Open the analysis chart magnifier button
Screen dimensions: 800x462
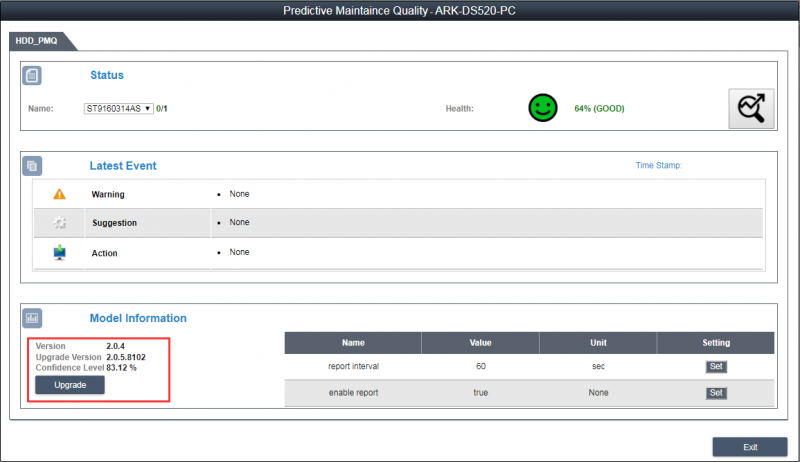(750, 109)
